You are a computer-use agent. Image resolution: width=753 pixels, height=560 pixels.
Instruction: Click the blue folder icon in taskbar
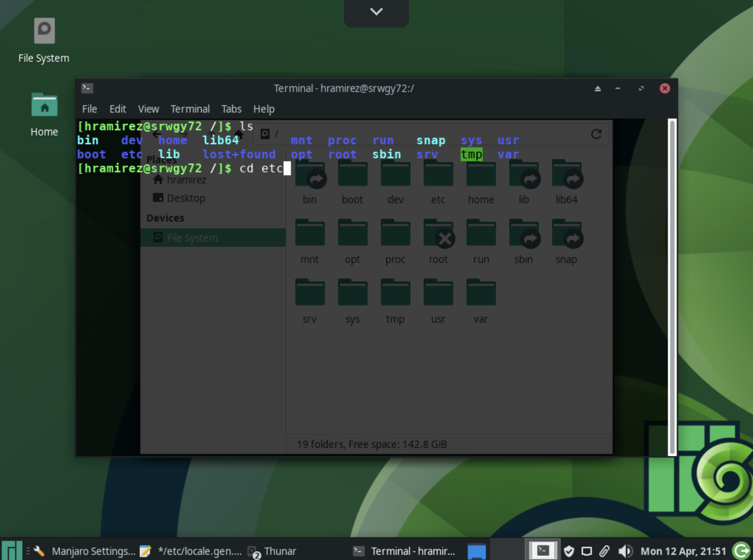[x=477, y=551]
